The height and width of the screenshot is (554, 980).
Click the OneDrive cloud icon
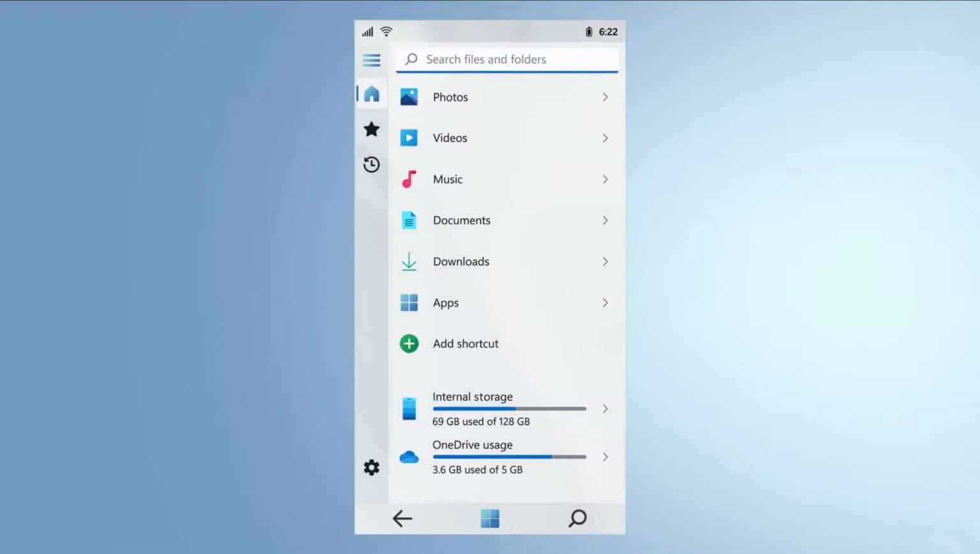pyautogui.click(x=408, y=456)
